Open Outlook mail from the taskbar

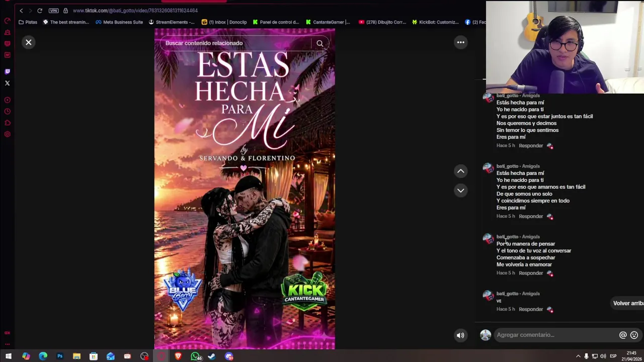click(111, 356)
